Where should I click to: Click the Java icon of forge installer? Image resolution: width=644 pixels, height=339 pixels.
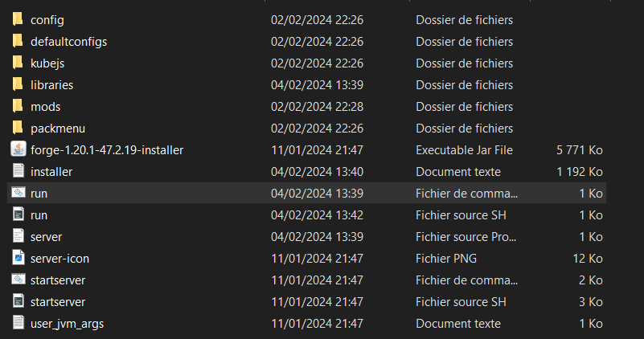coord(18,149)
